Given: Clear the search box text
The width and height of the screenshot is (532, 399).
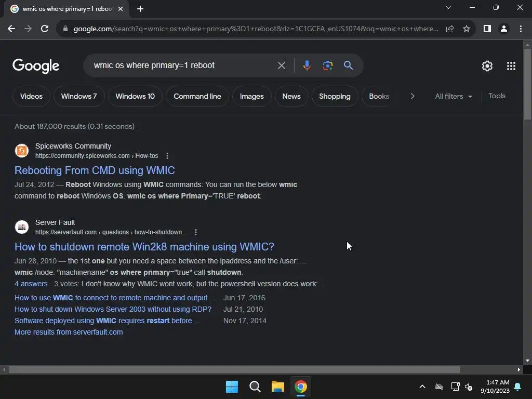Looking at the screenshot, I should tap(281, 65).
